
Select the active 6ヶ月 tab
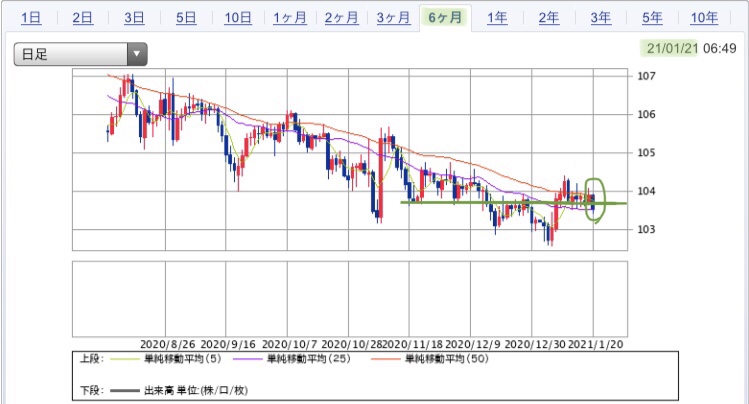point(445,17)
